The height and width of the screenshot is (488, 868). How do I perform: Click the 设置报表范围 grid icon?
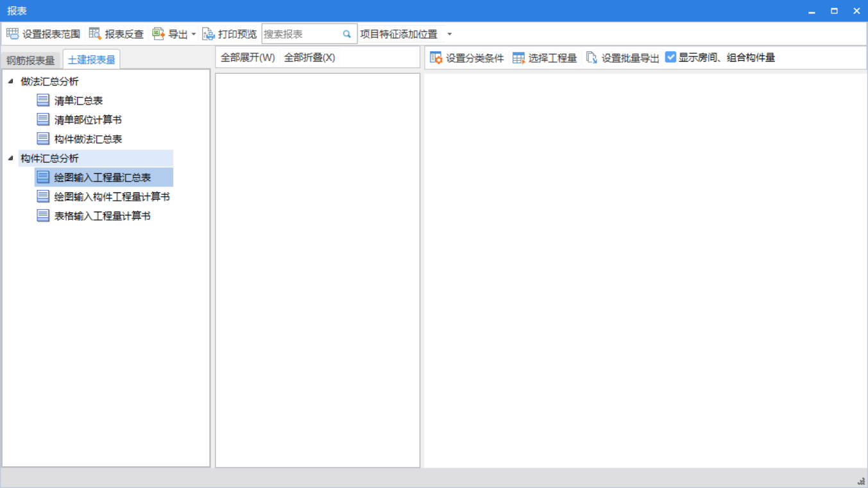click(x=12, y=34)
